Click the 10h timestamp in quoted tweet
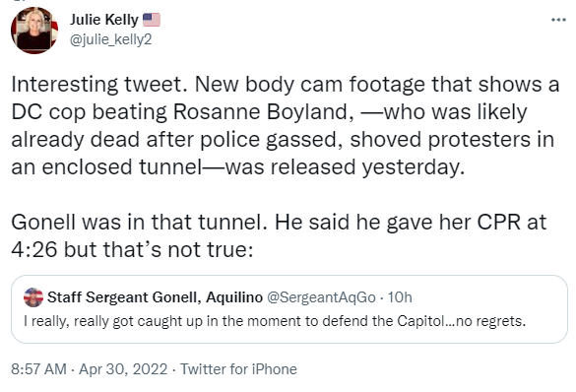The height and width of the screenshot is (392, 576). point(400,297)
